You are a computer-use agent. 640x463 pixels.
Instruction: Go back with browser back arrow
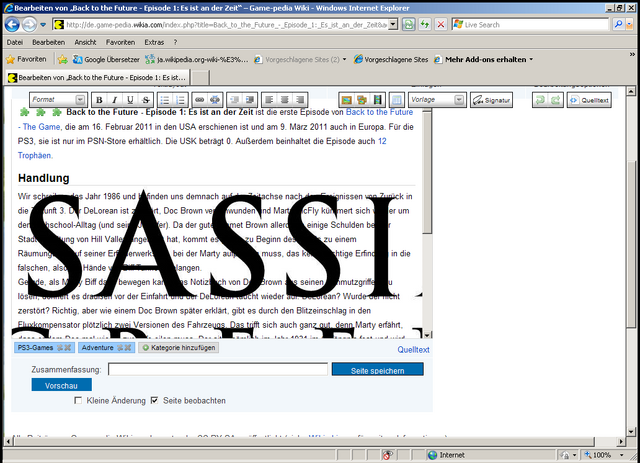click(x=12, y=25)
